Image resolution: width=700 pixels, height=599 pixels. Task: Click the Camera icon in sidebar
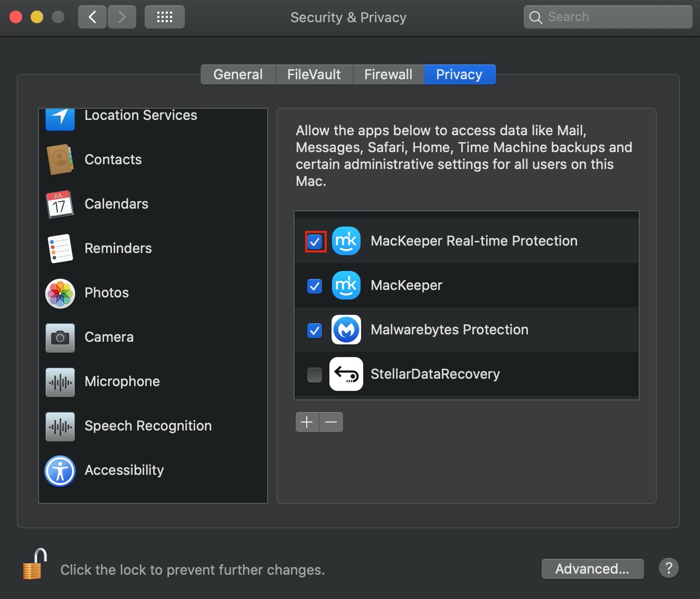(x=60, y=338)
